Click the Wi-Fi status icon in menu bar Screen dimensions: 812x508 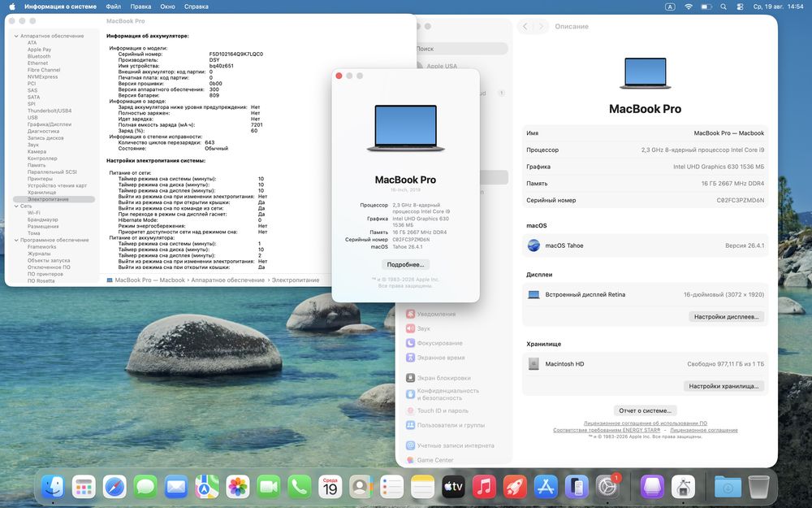point(689,7)
